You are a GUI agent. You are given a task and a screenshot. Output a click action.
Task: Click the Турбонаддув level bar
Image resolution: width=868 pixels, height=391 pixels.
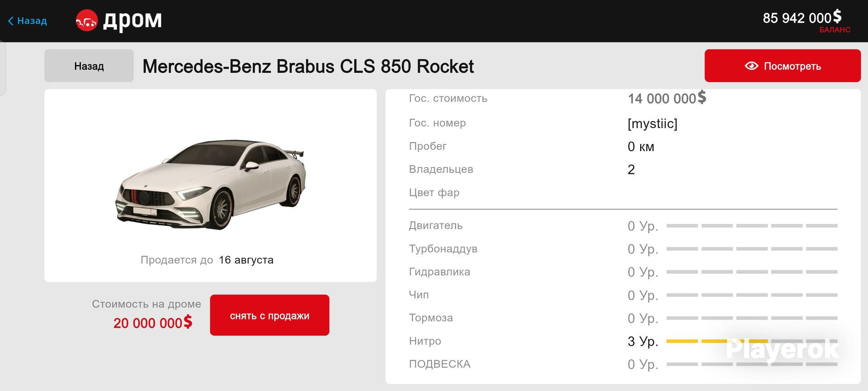pyautogui.click(x=752, y=249)
